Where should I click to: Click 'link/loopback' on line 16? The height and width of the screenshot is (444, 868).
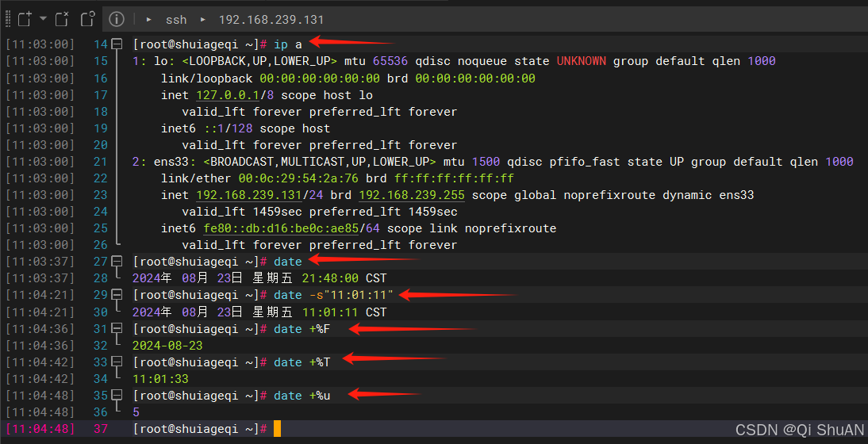206,78
